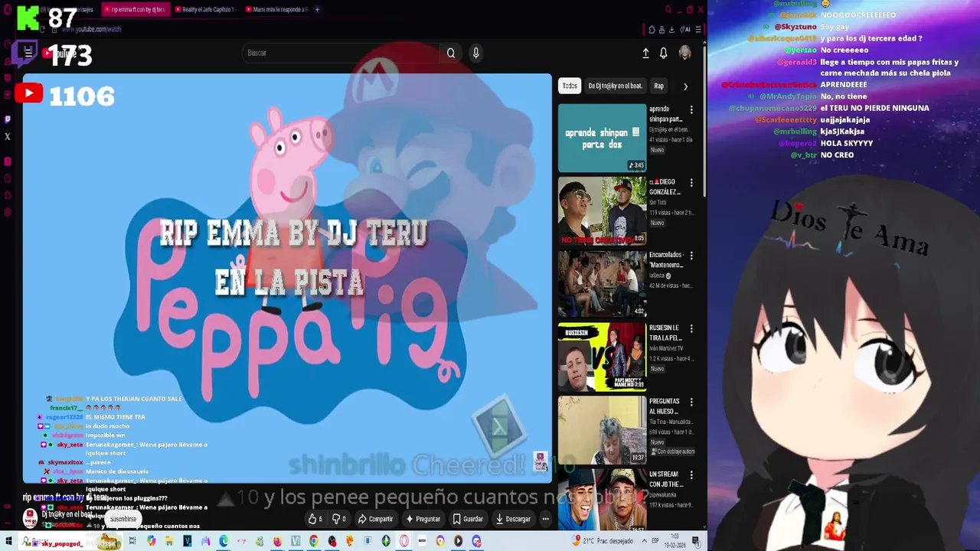Image resolution: width=980 pixels, height=551 pixels.
Task: Open 'NO TIENE CREATIVIDAD' video thumbnail
Action: tap(602, 210)
